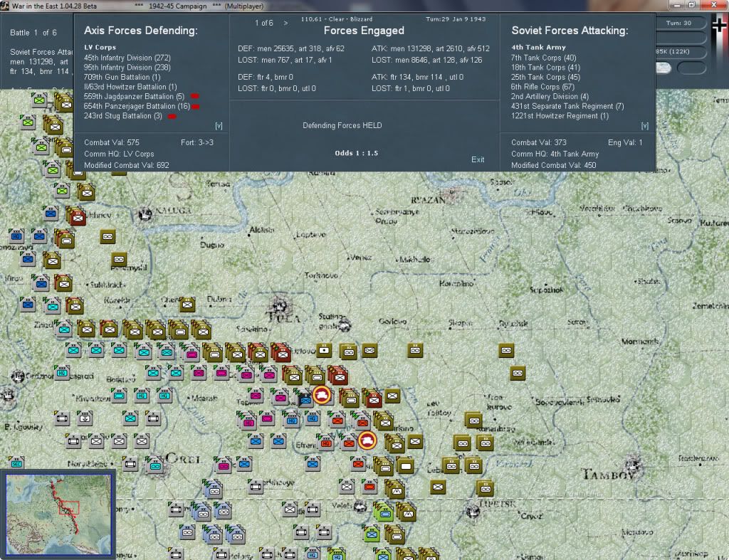Viewport: 729px width, 560px height.
Task: Open 7th Tank Corps (40) entry
Action: click(x=543, y=58)
